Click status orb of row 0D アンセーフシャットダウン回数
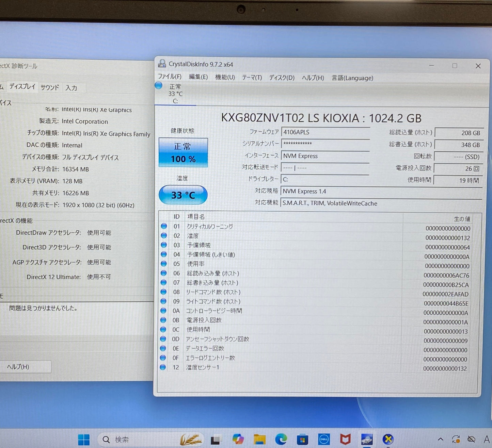Image resolution: width=492 pixels, height=448 pixels. 163,339
